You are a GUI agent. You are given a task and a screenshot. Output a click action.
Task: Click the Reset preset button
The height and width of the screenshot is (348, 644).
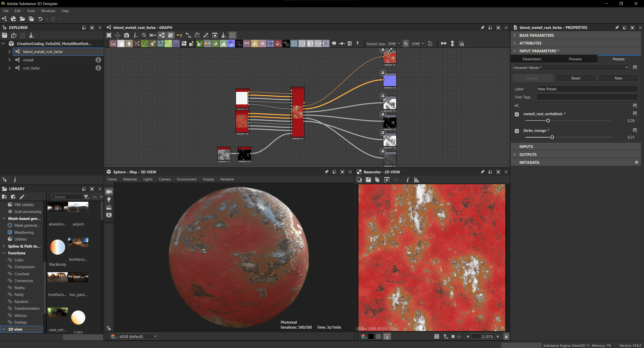(x=576, y=78)
